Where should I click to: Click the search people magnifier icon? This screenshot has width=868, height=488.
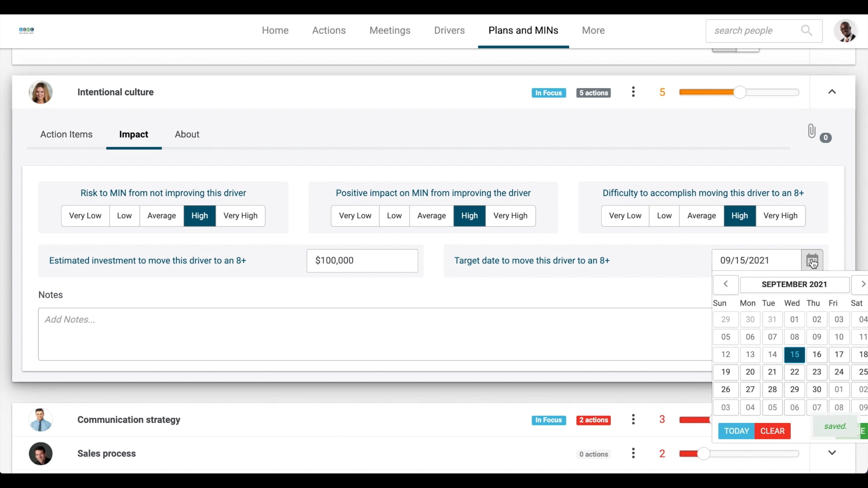point(807,30)
